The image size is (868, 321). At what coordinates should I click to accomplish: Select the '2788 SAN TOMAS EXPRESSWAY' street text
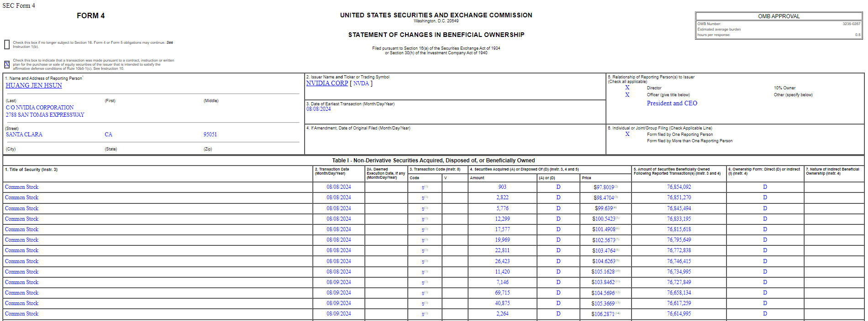(45, 115)
